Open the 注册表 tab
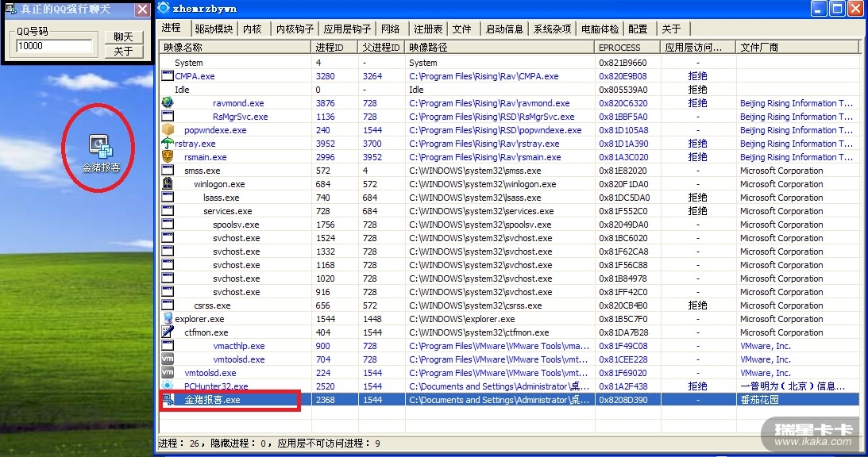This screenshot has width=868, height=457. [x=429, y=29]
